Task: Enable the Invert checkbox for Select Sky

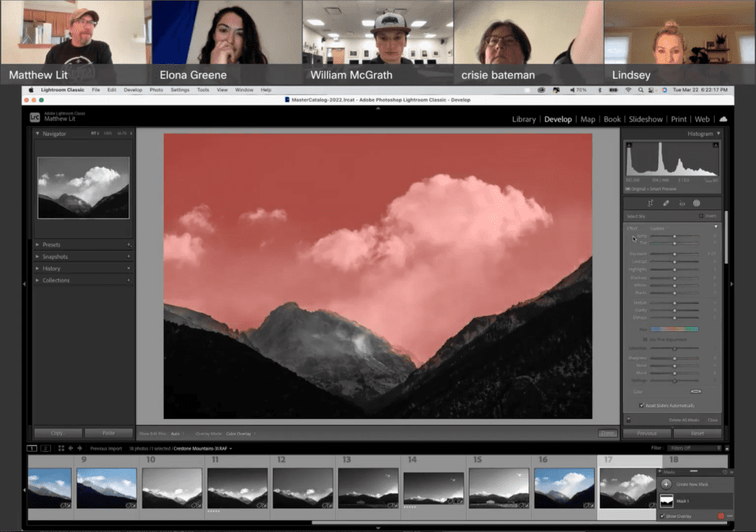Action: tap(701, 216)
